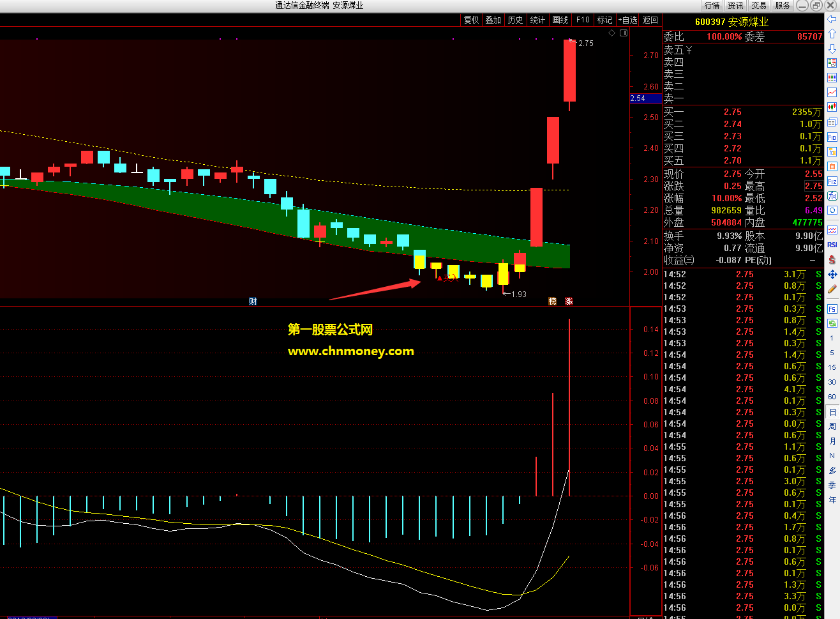Open the 交易 trading menu
Screen dimensions: 840x619
click(759, 5)
